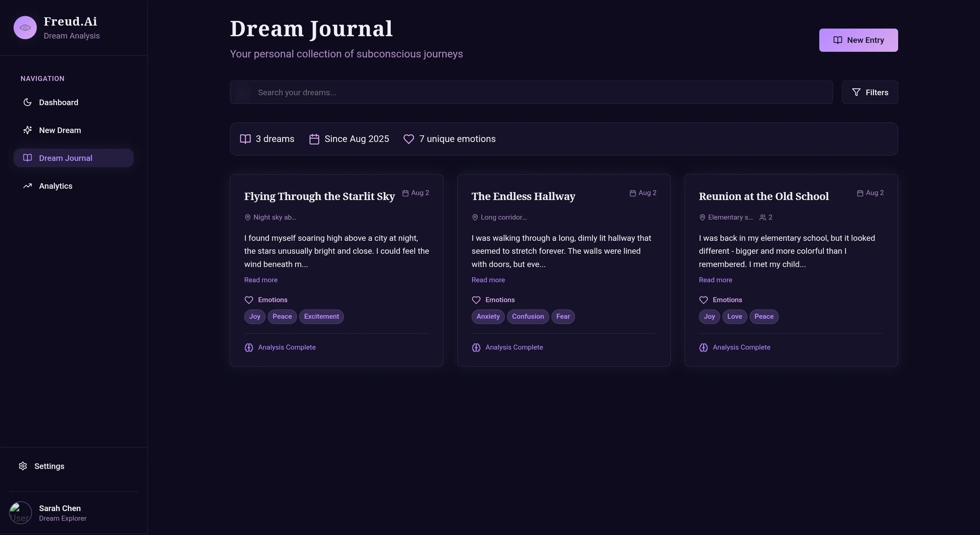Click location pin on The Endless Hallway card
The image size is (980, 535).
point(475,217)
